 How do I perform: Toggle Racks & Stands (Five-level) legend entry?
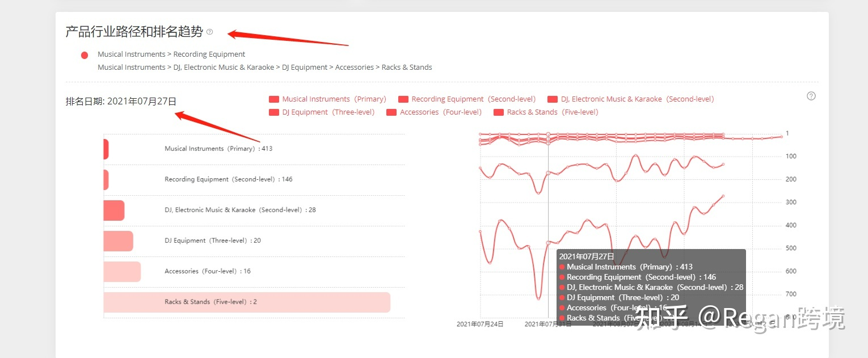point(546,112)
